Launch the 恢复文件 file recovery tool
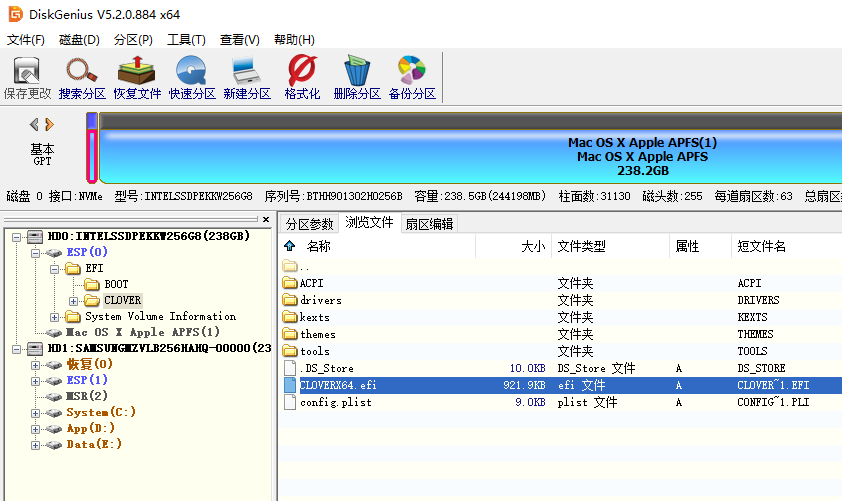The width and height of the screenshot is (842, 501). click(137, 78)
